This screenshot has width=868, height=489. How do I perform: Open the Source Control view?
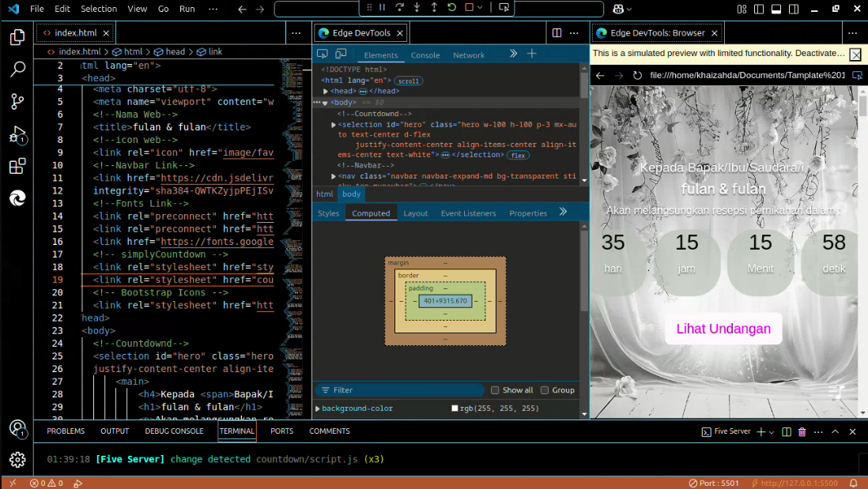[x=17, y=102]
